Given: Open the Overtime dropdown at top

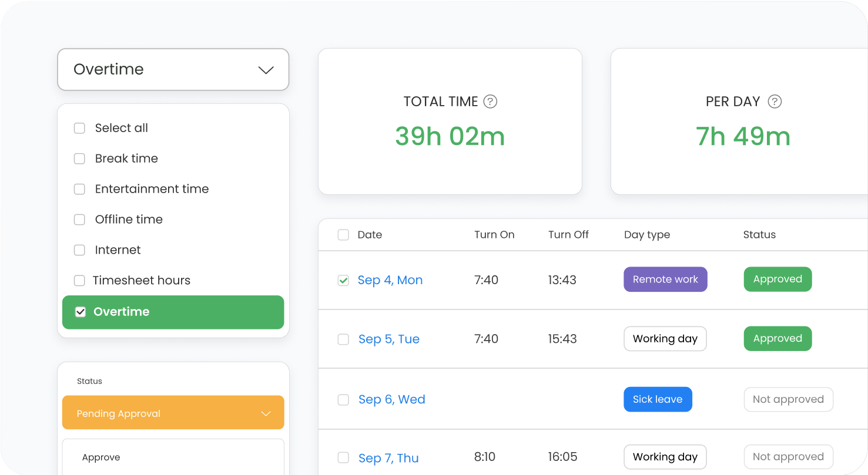Looking at the screenshot, I should pos(173,69).
